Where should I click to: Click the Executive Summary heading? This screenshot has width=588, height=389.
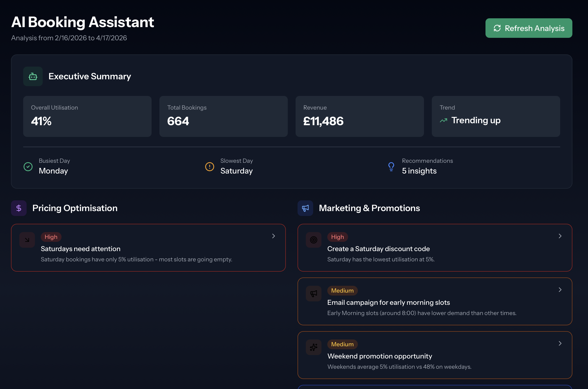pyautogui.click(x=90, y=76)
